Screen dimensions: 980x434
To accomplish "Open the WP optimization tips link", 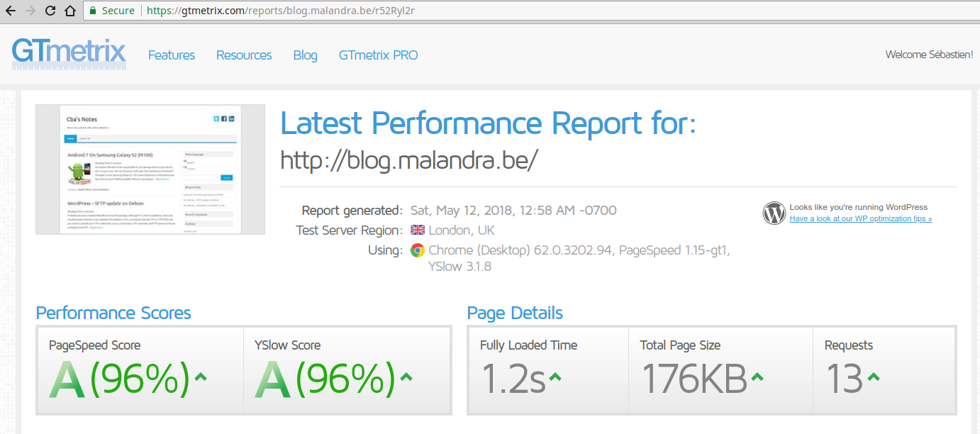I will (x=860, y=218).
